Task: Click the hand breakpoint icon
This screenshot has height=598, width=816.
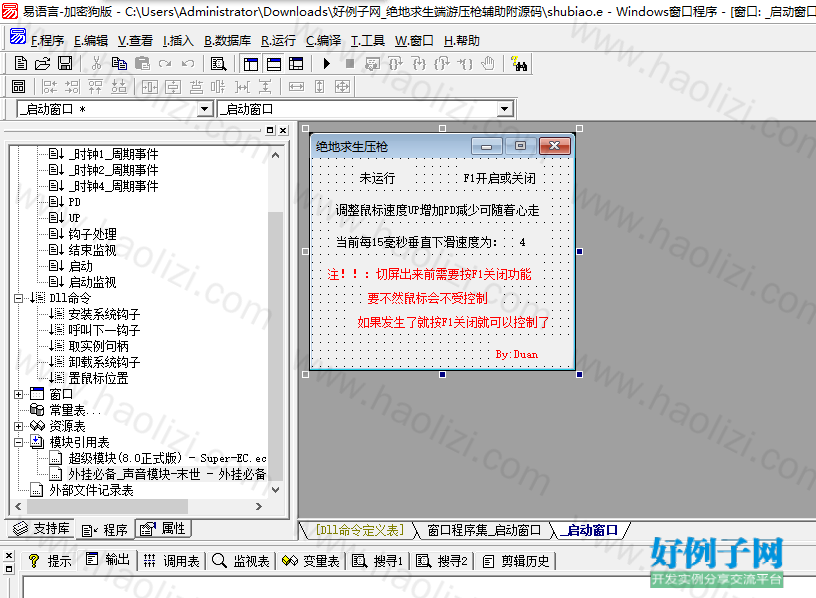Action: [488, 63]
